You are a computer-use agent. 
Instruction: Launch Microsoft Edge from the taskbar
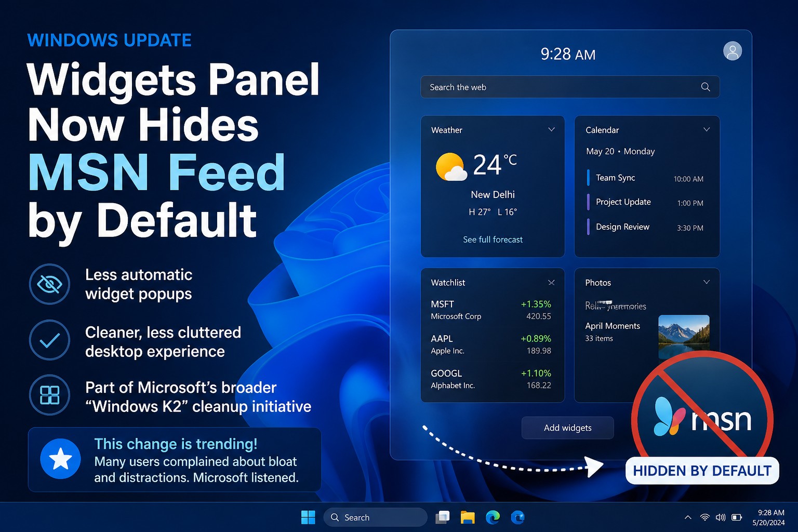point(493,517)
